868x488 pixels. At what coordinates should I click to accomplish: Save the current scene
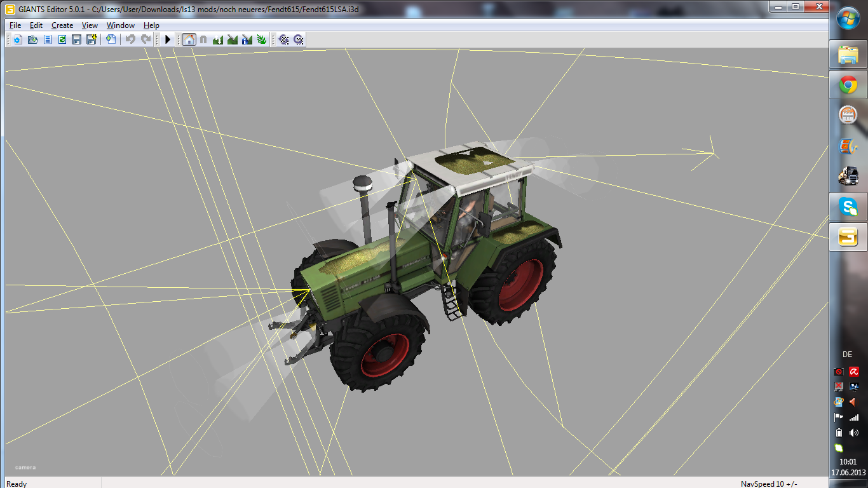point(76,39)
